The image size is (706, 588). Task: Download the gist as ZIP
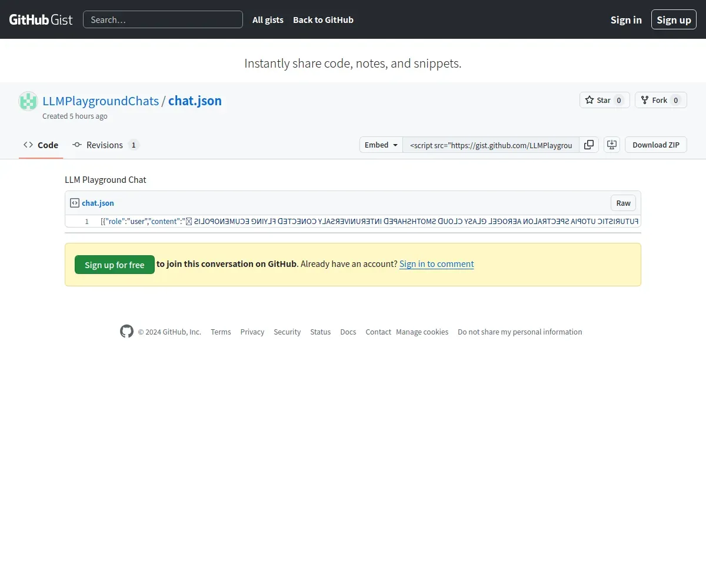[x=656, y=145]
